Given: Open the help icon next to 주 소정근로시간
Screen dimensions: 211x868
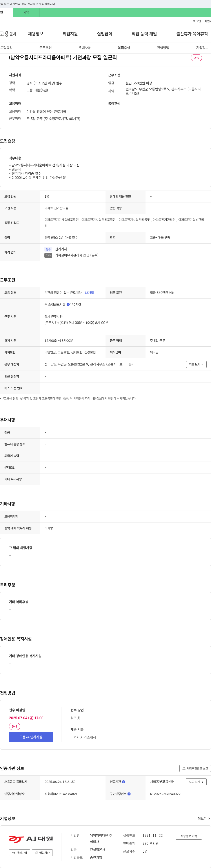Looking at the screenshot, I should coord(68,304).
